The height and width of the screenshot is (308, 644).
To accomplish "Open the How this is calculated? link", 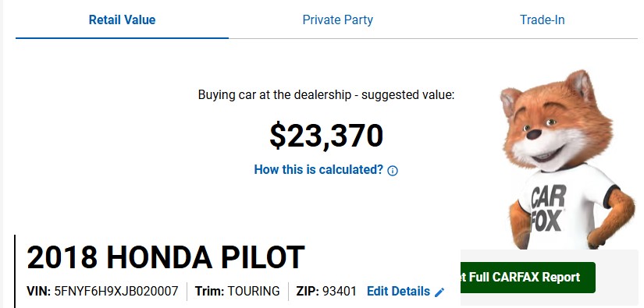I will pos(318,169).
